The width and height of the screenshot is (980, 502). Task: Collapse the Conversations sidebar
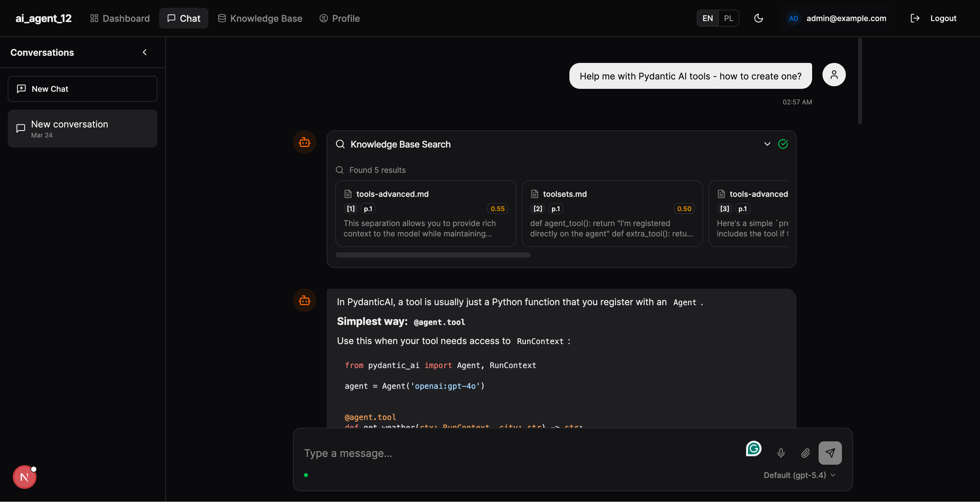pyautogui.click(x=145, y=53)
